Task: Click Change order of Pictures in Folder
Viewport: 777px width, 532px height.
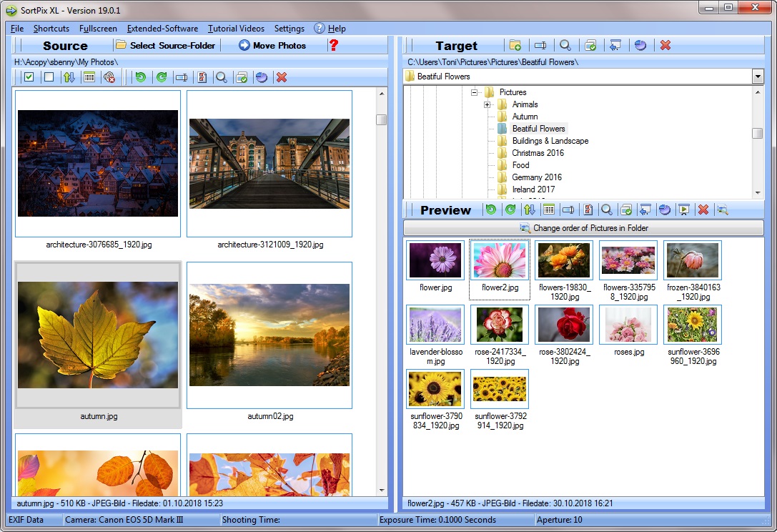Action: (583, 228)
